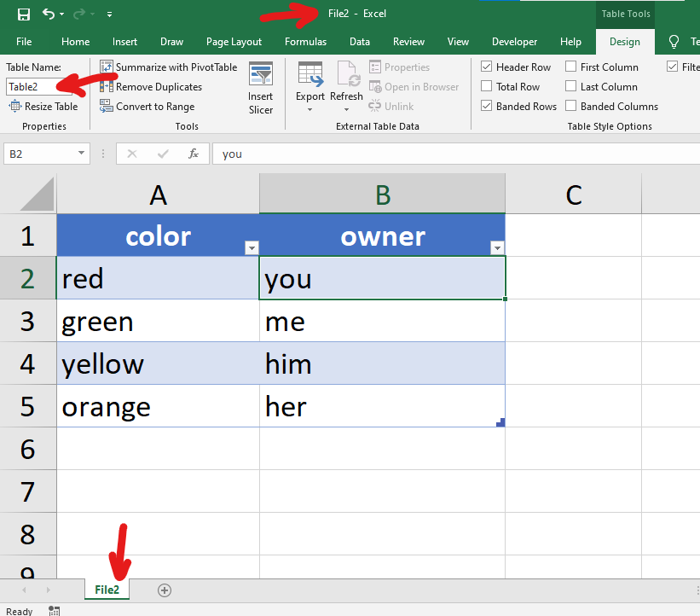This screenshot has height=616, width=700.
Task: Click the Undo arrow icon
Action: [x=49, y=15]
